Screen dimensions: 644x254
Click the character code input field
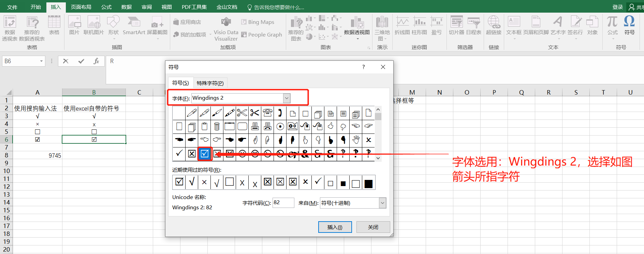point(283,203)
